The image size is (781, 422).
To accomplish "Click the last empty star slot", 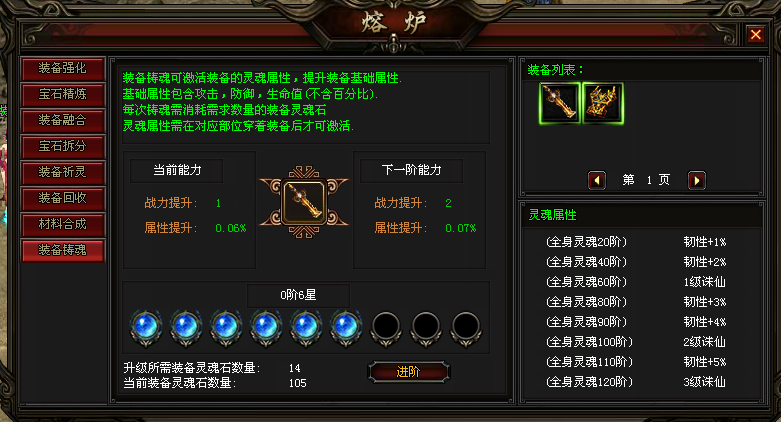I will (466, 328).
